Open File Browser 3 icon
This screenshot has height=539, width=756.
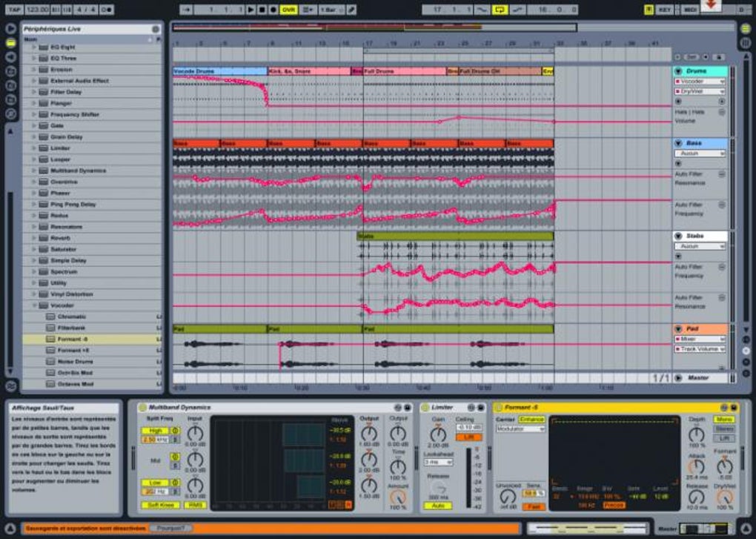coord(10,100)
